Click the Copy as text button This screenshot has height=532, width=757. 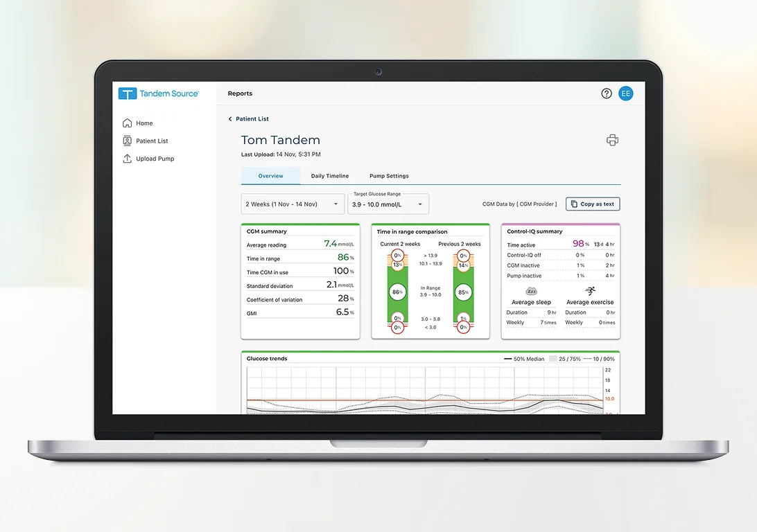pos(595,204)
